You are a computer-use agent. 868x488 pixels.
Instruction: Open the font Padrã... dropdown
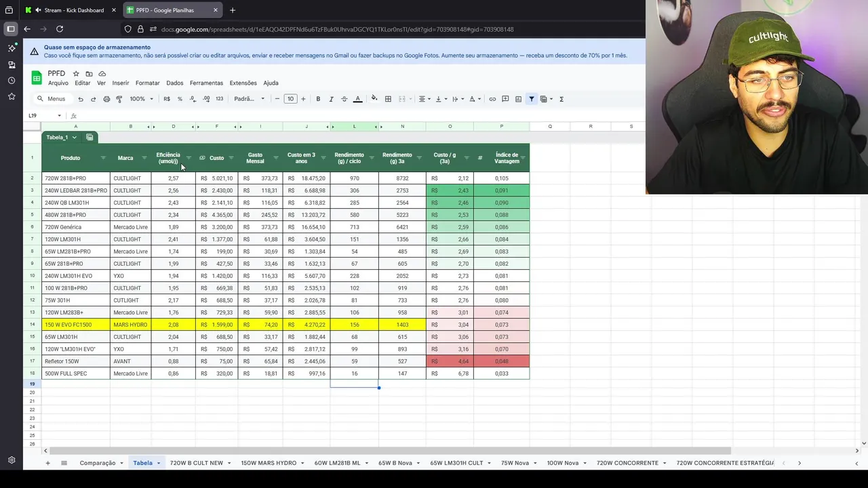pos(250,99)
